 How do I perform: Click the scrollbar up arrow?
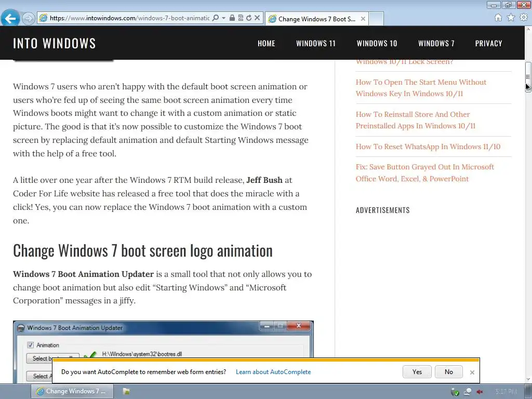(528, 30)
